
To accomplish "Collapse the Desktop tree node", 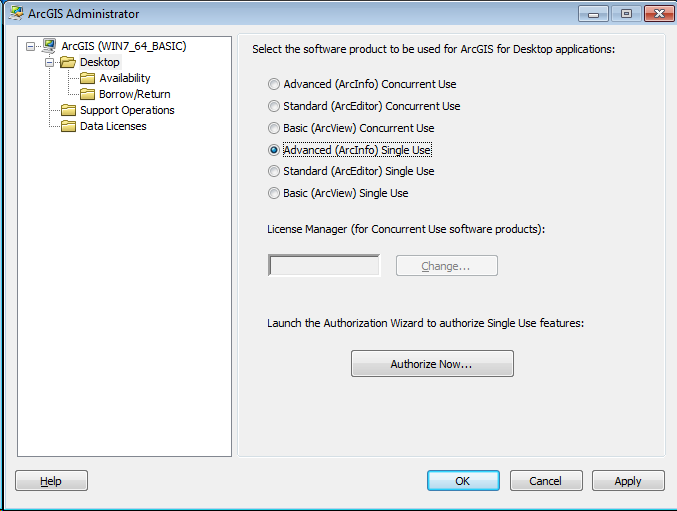I will [x=50, y=63].
